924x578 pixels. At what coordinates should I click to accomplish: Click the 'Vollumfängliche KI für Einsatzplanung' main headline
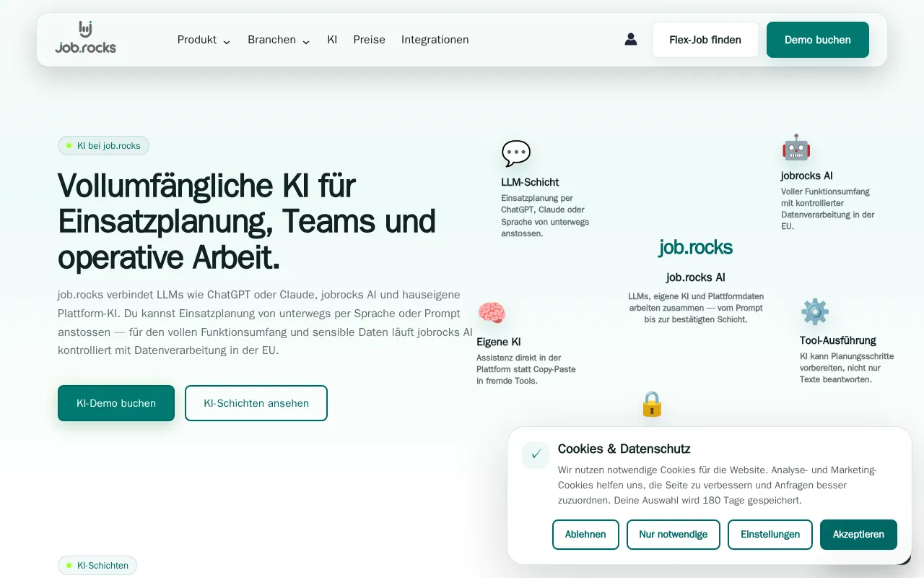click(x=247, y=220)
